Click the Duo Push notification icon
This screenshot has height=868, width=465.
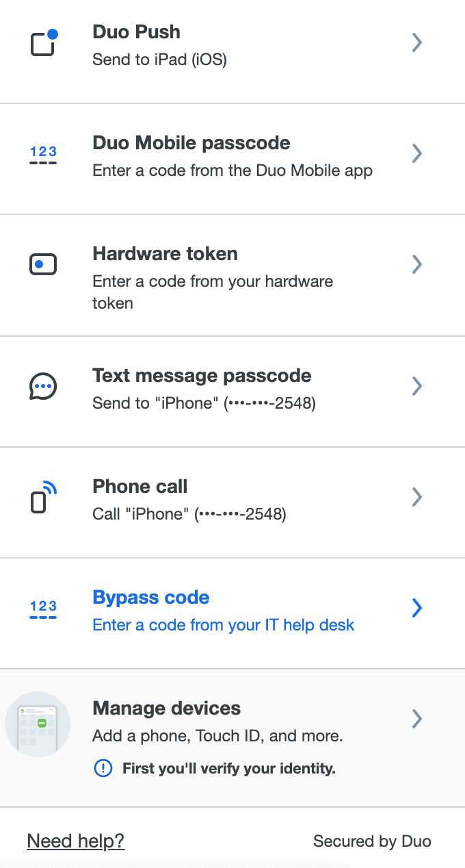[x=44, y=42]
